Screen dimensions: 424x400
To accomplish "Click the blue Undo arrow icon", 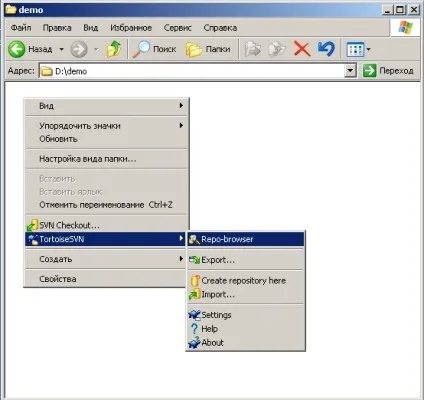I will point(326,49).
